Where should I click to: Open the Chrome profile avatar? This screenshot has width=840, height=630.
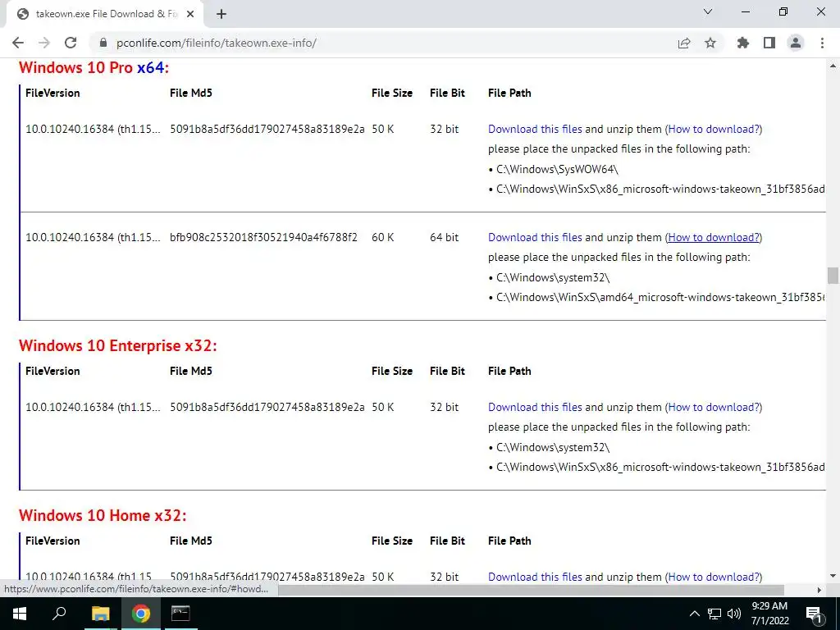coord(796,43)
